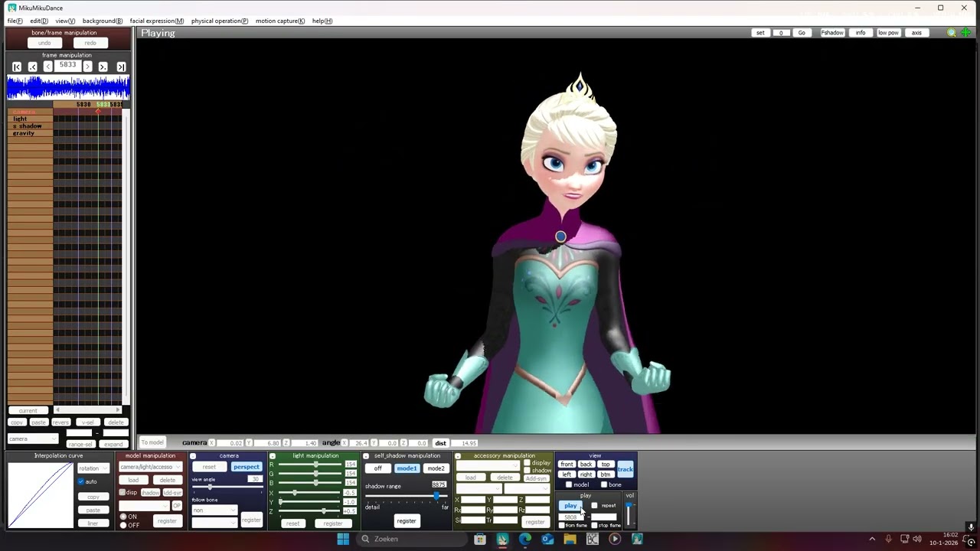The height and width of the screenshot is (551, 980).
Task: Enable the from flame checkbox
Action: click(562, 525)
